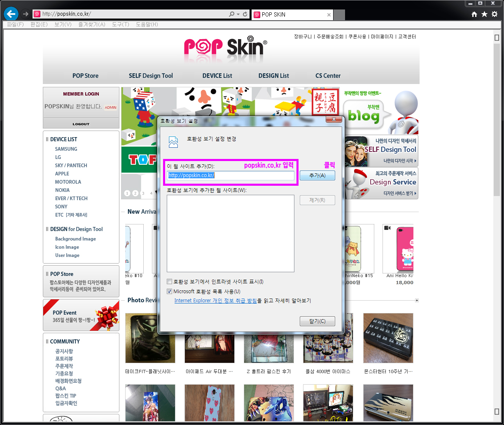This screenshot has height=425, width=504.
Task: Open the 도구(T) menu
Action: (120, 24)
